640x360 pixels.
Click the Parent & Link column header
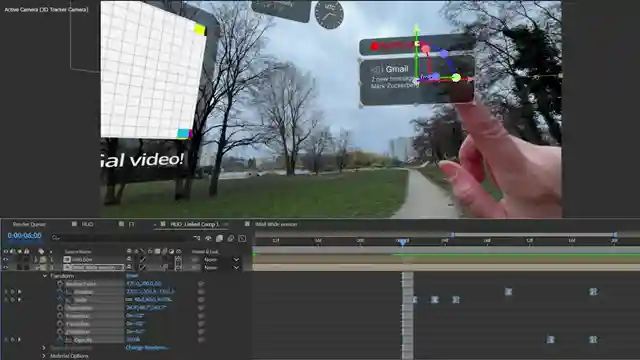[205, 251]
